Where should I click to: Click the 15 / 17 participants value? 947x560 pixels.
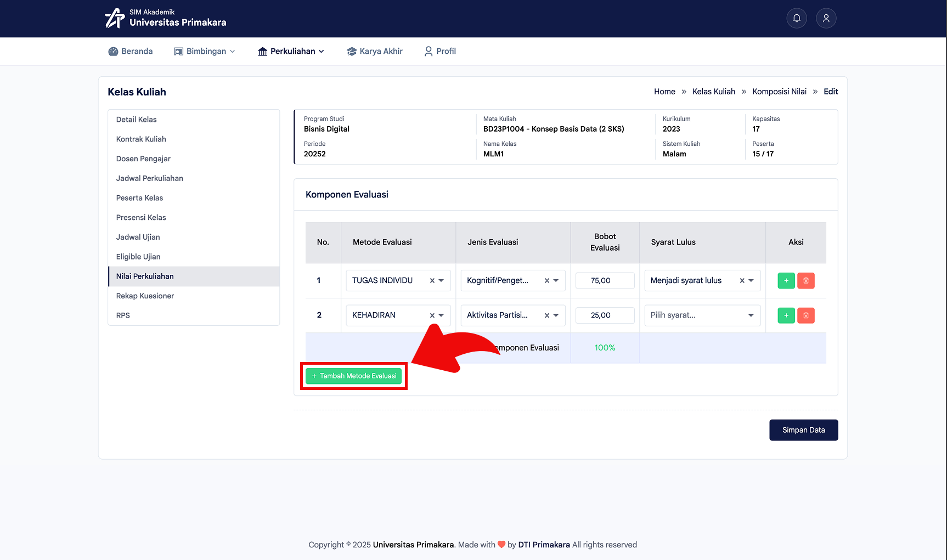[763, 154]
